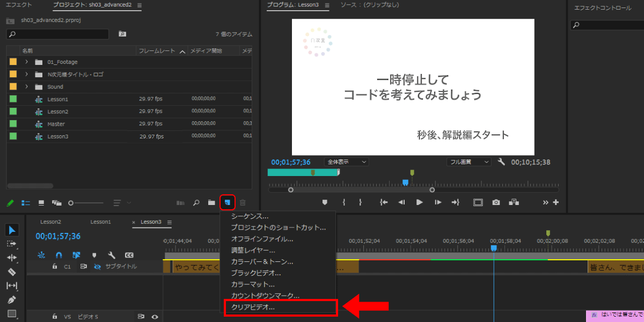Toggle the V5 ビデオ 5 track eye

coord(155,317)
